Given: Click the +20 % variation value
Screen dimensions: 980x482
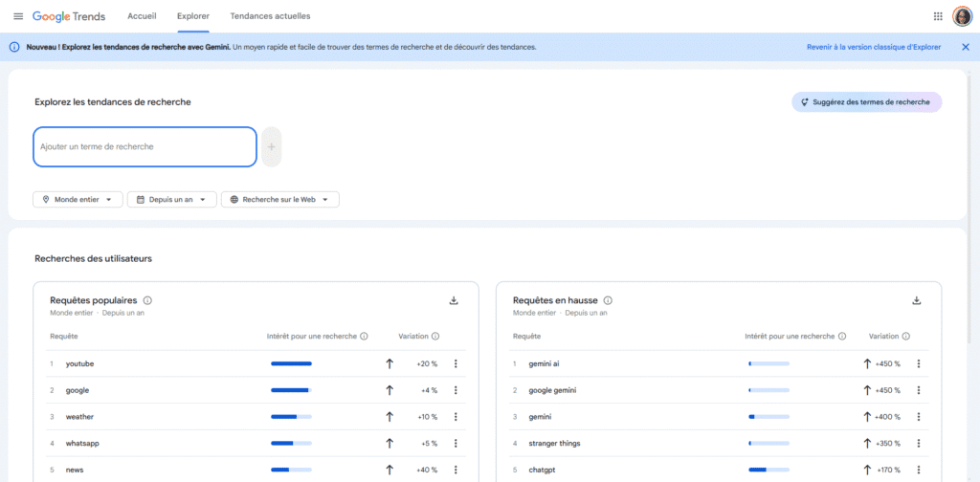Looking at the screenshot, I should (x=428, y=364).
